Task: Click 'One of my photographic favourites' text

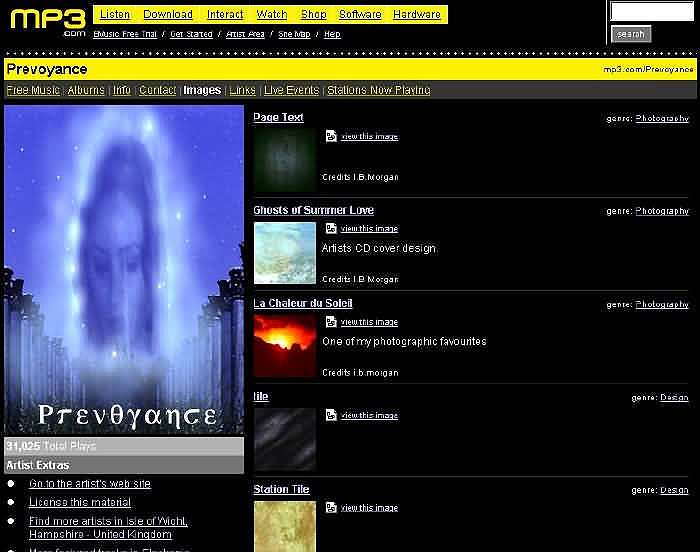Action: (x=404, y=342)
